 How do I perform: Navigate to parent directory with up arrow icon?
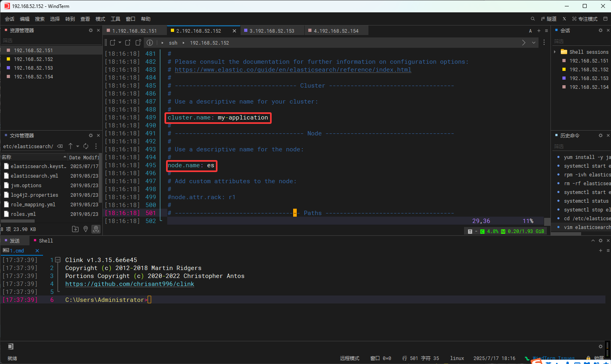[70, 146]
